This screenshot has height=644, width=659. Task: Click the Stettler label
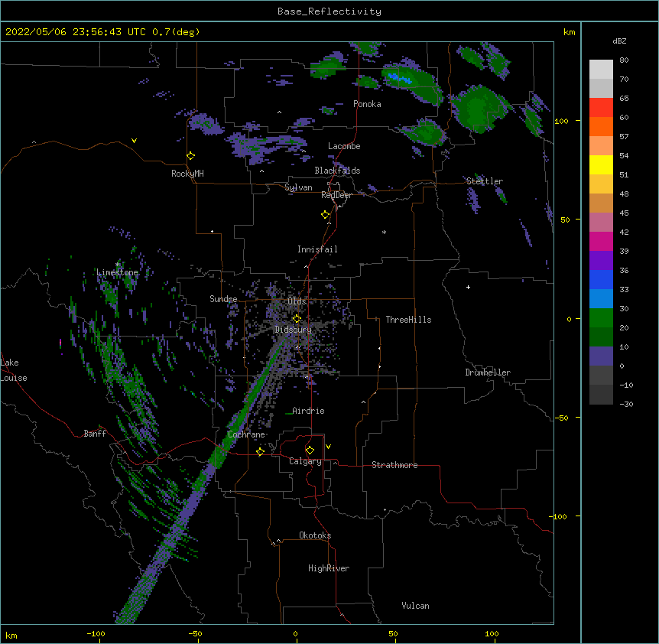[x=485, y=181]
